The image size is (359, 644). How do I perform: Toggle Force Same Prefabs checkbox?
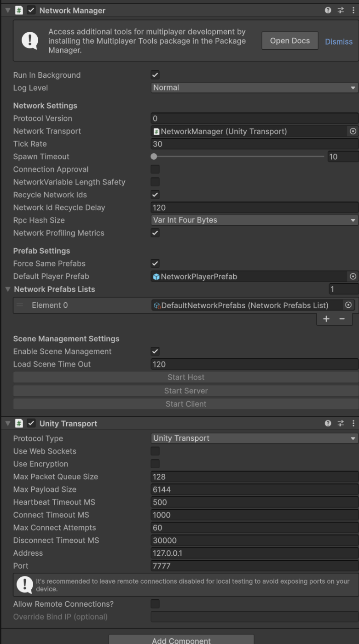click(x=156, y=264)
